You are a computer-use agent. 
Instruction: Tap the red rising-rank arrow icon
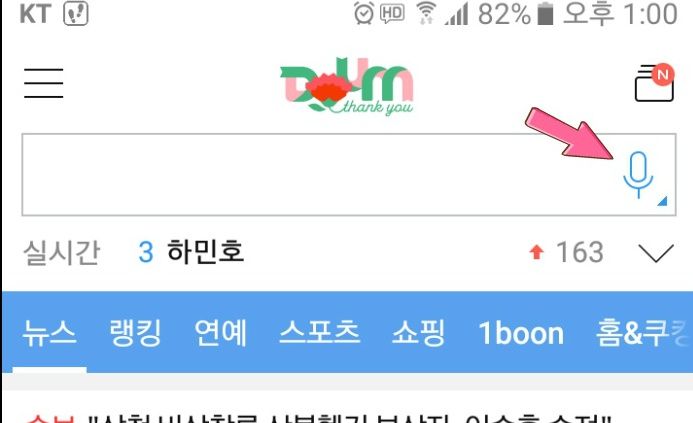[537, 252]
